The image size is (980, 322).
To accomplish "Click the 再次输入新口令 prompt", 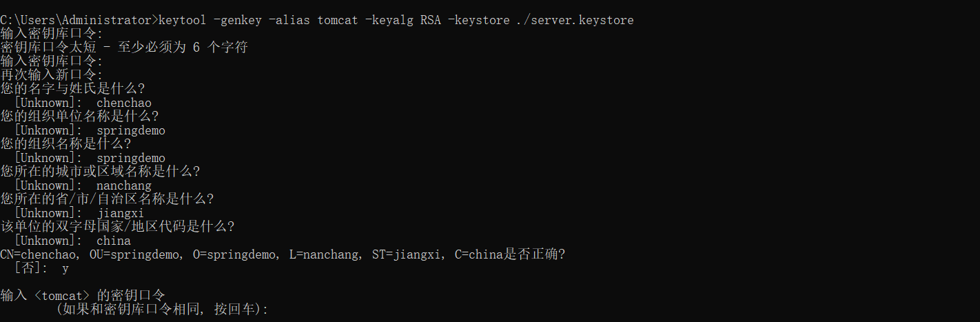I will (52, 75).
